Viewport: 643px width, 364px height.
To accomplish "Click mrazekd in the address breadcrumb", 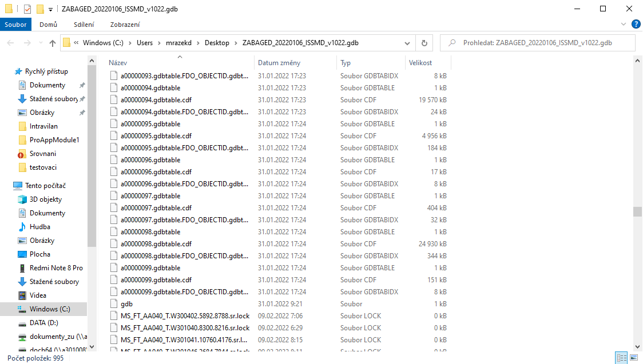I will 178,43.
